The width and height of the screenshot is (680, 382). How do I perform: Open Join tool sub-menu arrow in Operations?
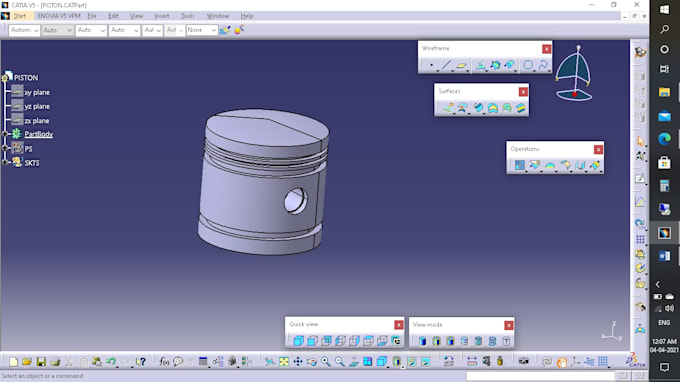(x=526, y=171)
